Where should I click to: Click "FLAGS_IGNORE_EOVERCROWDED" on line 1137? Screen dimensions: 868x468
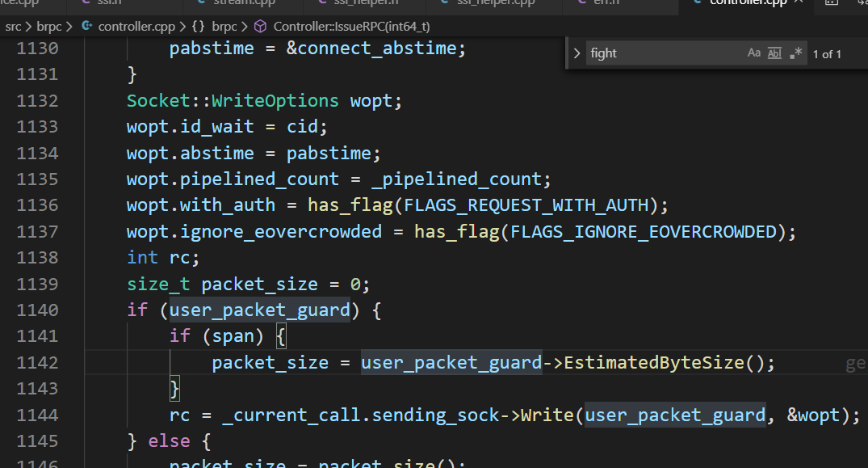[644, 231]
